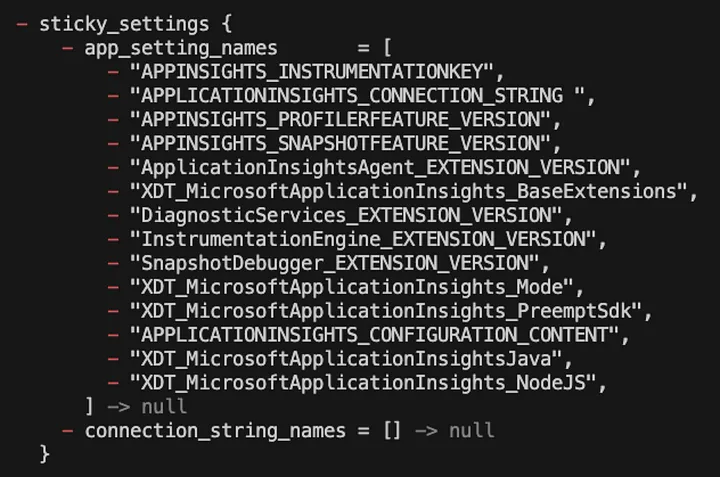This screenshot has width=720, height=477.
Task: Click the APPINSIGHTS_INSTRUMENTATIONKEY string
Action: coord(312,72)
